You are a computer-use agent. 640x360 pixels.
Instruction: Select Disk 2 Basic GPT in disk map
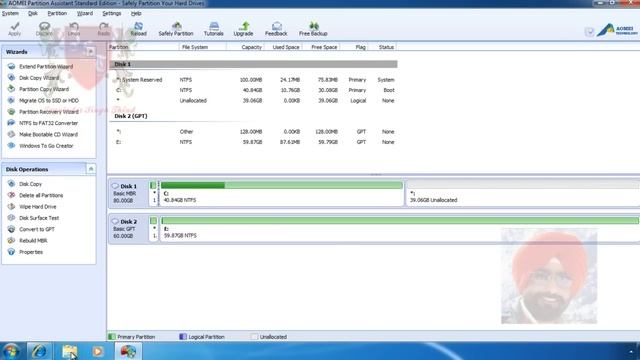tap(129, 229)
